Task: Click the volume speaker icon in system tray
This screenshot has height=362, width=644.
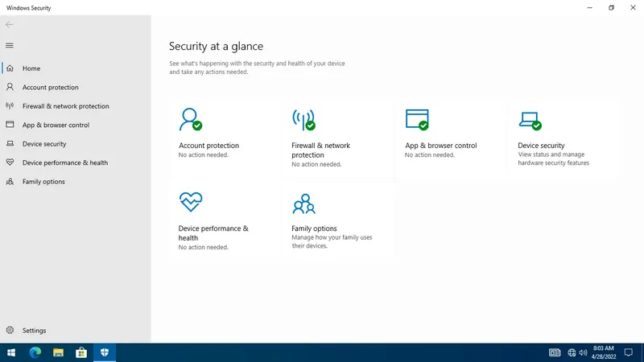Action: (583, 352)
